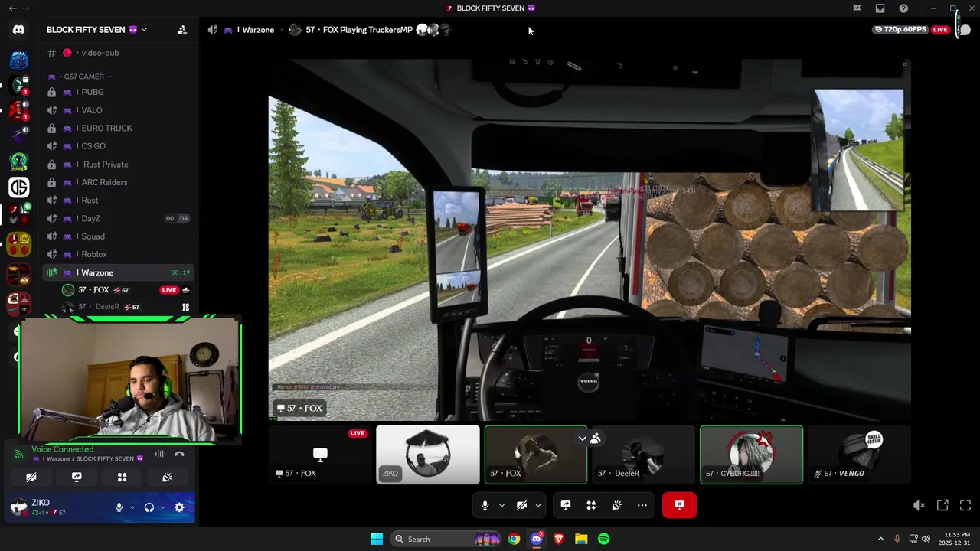980x551 pixels.
Task: Enter fullscreen for the stream view
Action: click(x=965, y=505)
